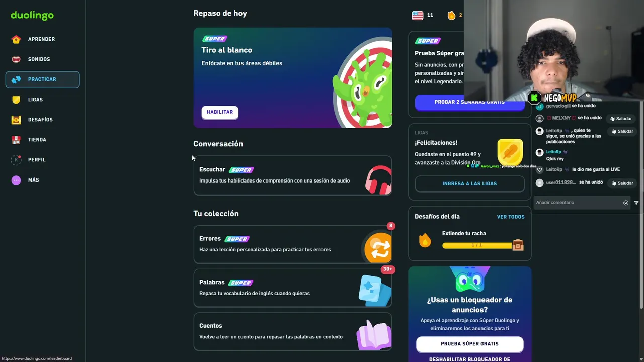Click the Extiende tu racha progress bar

pyautogui.click(x=476, y=245)
